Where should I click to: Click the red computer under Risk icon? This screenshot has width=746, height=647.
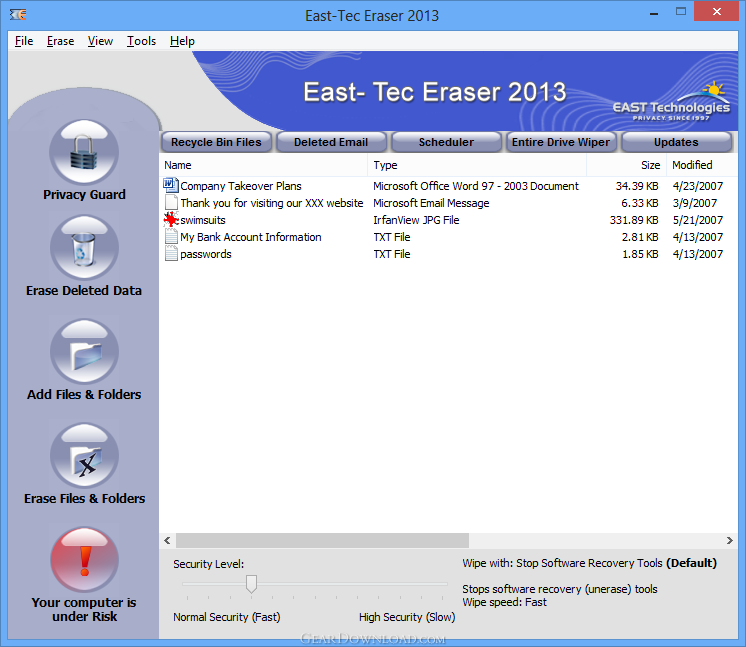pyautogui.click(x=84, y=559)
